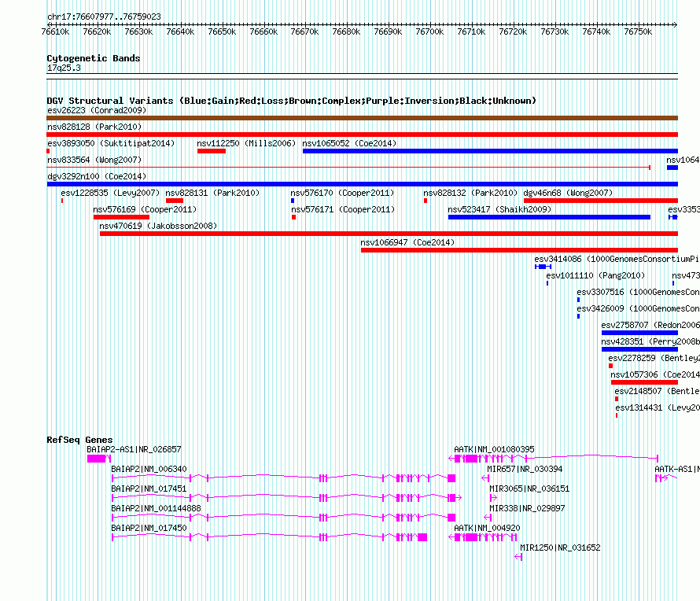Click the esv1011110 (Pang2010) blue marker
The width and height of the screenshot is (700, 601).
(x=547, y=283)
